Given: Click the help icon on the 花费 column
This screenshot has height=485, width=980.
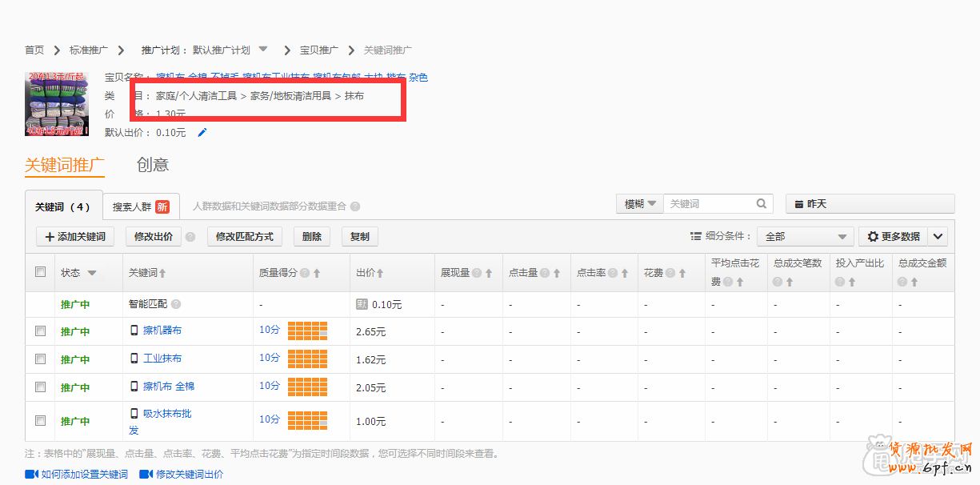Looking at the screenshot, I should point(669,272).
